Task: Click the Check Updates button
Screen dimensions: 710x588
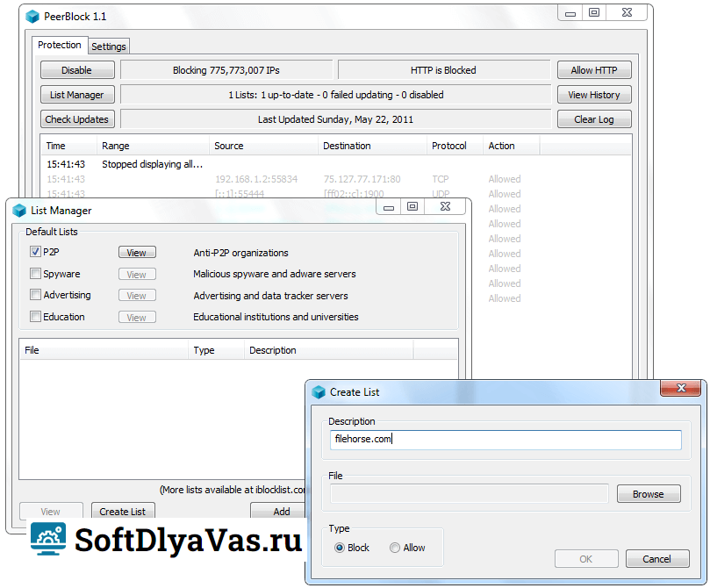Action: point(77,119)
